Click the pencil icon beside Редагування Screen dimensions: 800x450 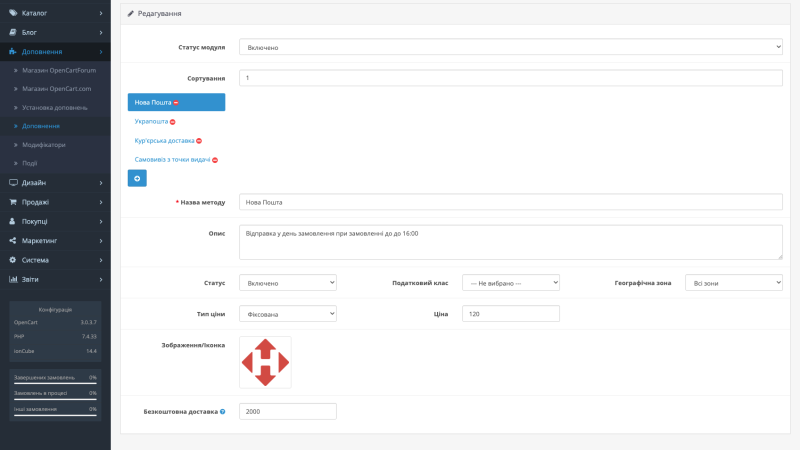click(131, 13)
